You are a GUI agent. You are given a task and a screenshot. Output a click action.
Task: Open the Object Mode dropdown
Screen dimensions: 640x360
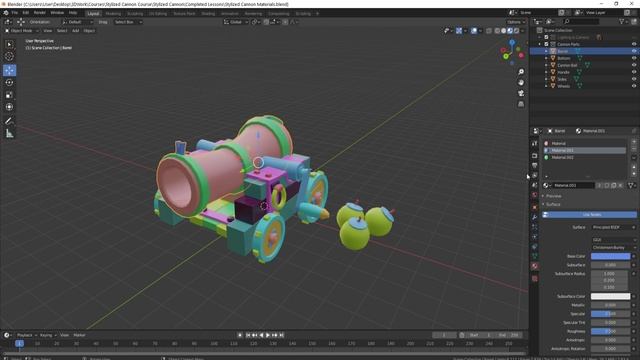(x=21, y=31)
